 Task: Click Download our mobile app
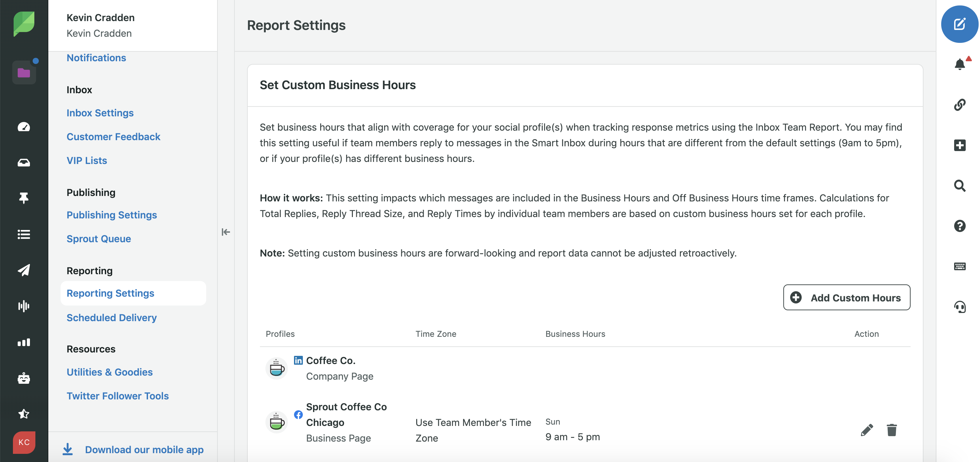[144, 449]
